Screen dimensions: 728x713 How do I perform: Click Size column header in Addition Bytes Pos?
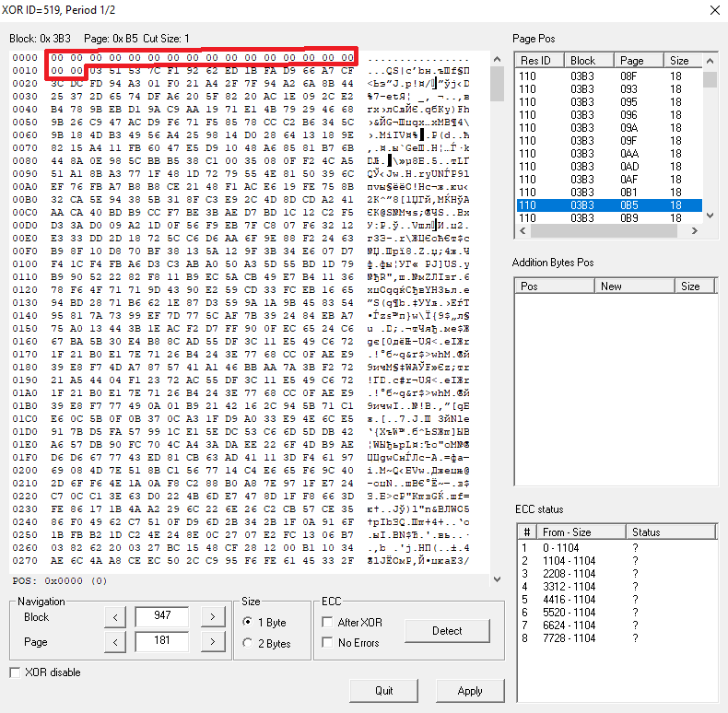click(x=695, y=286)
